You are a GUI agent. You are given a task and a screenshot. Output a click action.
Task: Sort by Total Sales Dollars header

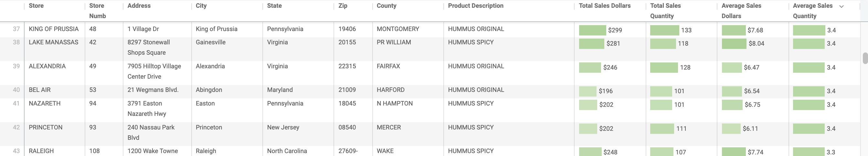[x=605, y=6]
